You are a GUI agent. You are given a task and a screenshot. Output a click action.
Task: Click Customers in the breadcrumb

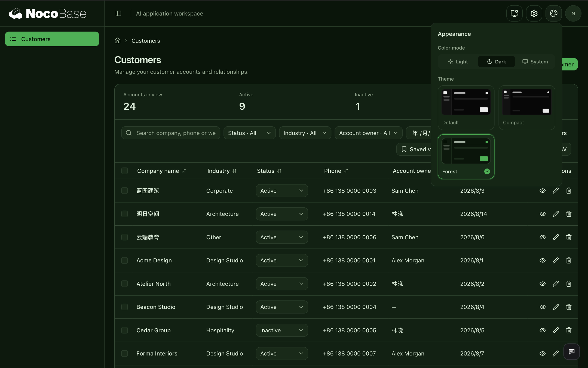click(x=146, y=41)
